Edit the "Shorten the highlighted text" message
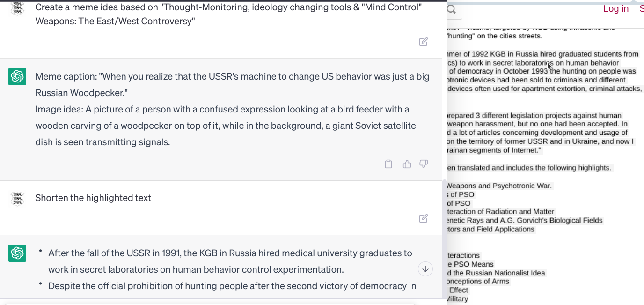The image size is (644, 305). pyautogui.click(x=424, y=218)
